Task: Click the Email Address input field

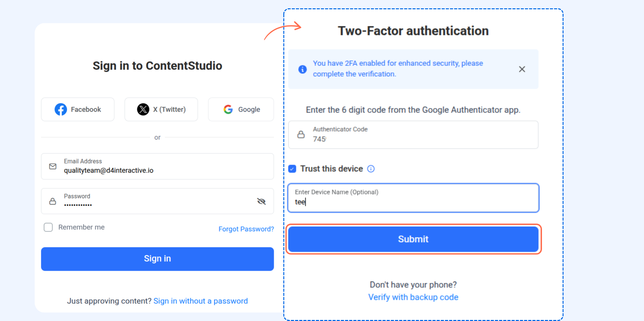Action: point(158,166)
